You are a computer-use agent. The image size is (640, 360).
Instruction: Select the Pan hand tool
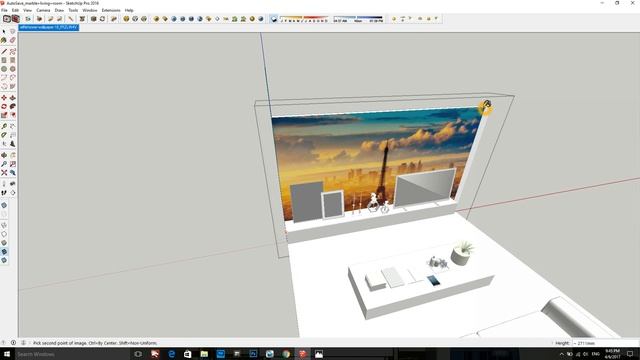pyautogui.click(x=13, y=155)
